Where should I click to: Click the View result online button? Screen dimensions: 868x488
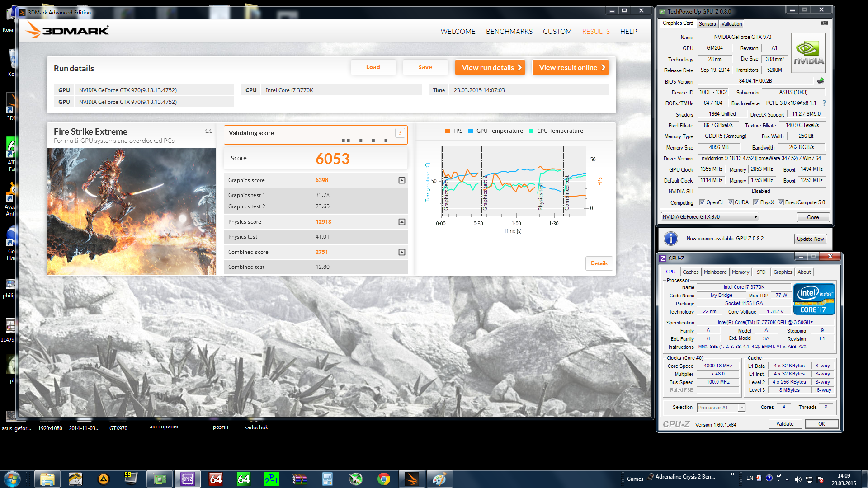pos(570,68)
